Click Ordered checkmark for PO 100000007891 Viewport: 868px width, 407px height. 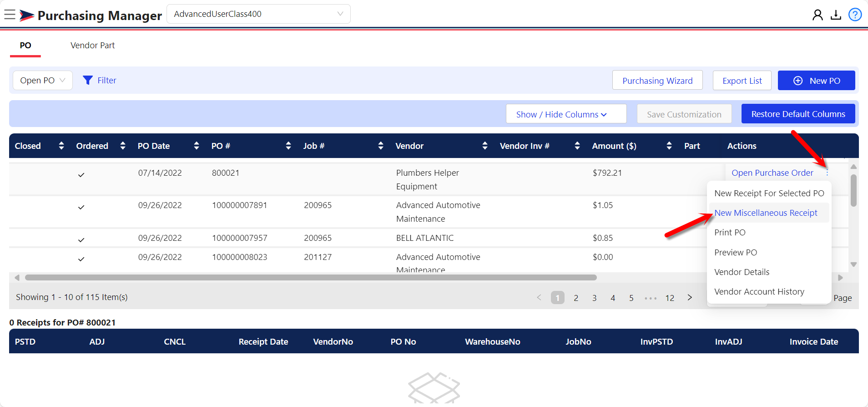click(x=81, y=207)
